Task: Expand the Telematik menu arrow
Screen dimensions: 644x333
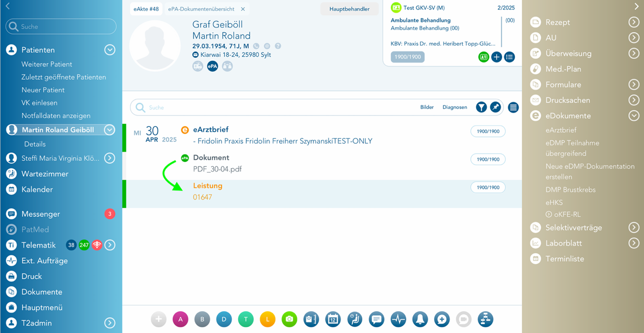Action: tap(110, 245)
